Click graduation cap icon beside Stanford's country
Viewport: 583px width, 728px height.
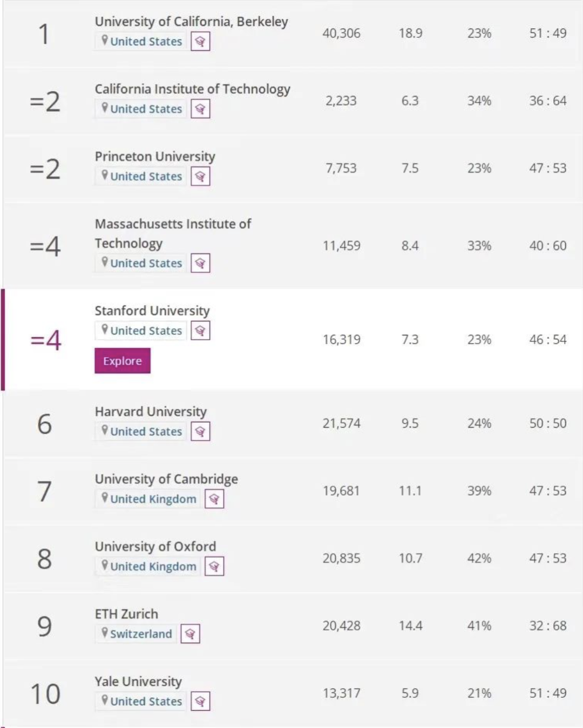(200, 331)
